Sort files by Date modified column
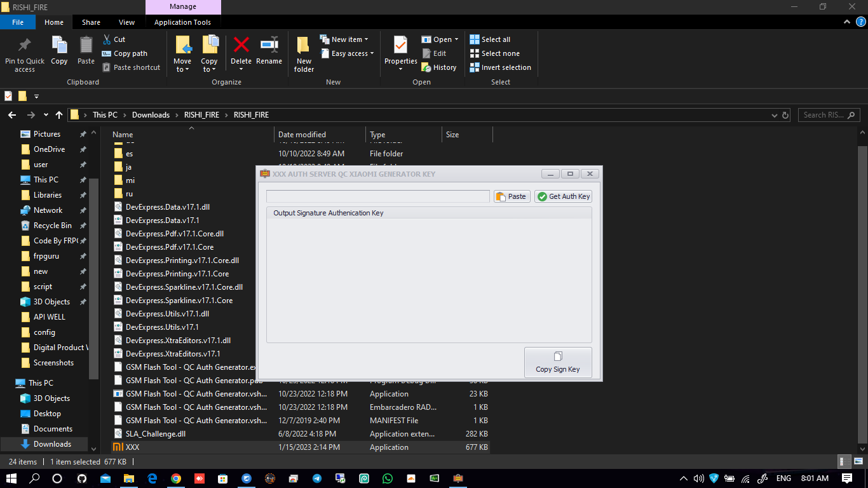 tap(320, 135)
